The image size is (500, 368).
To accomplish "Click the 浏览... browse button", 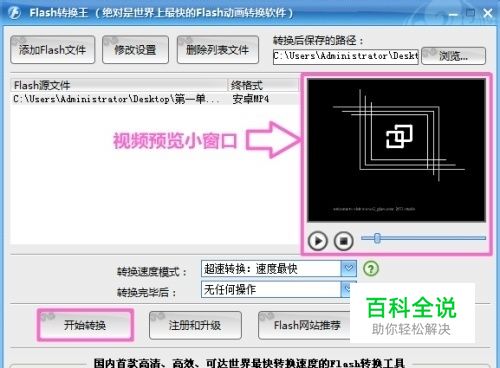I will click(x=453, y=56).
